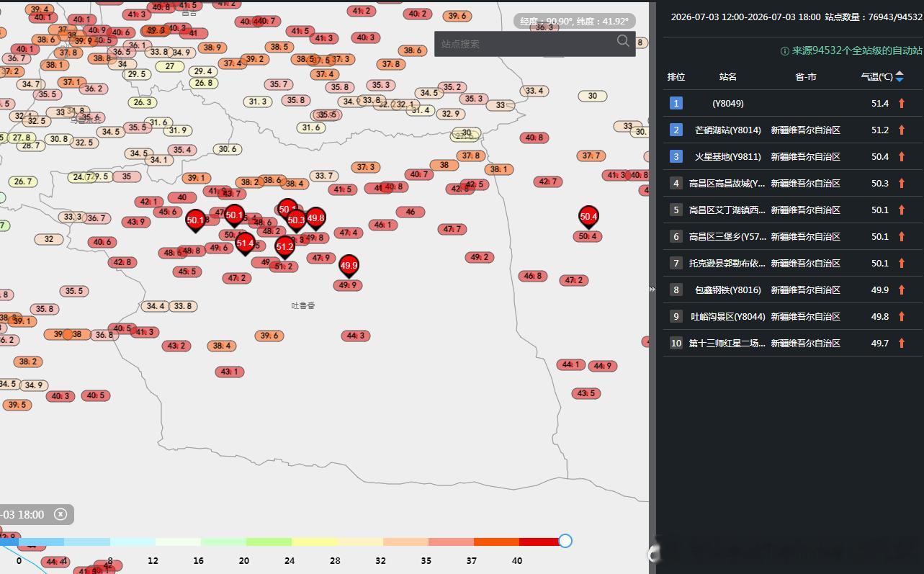
Task: Collapse the ranking side panel handle
Action: (x=652, y=289)
